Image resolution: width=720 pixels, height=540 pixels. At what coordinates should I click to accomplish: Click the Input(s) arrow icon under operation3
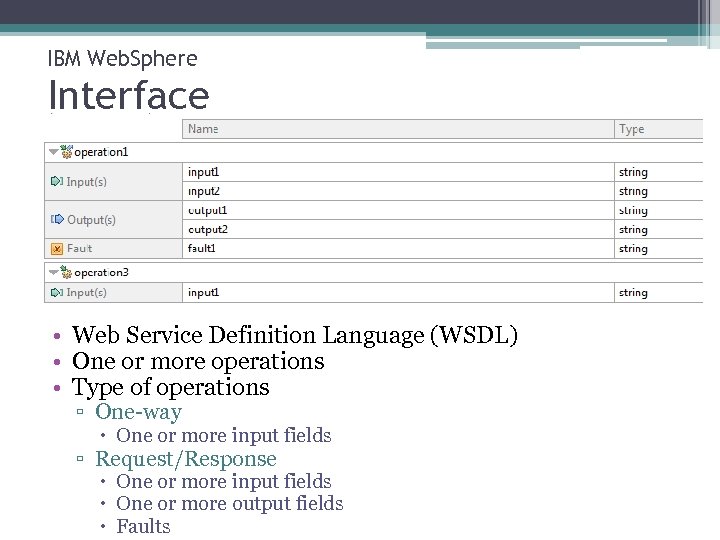tap(56, 292)
